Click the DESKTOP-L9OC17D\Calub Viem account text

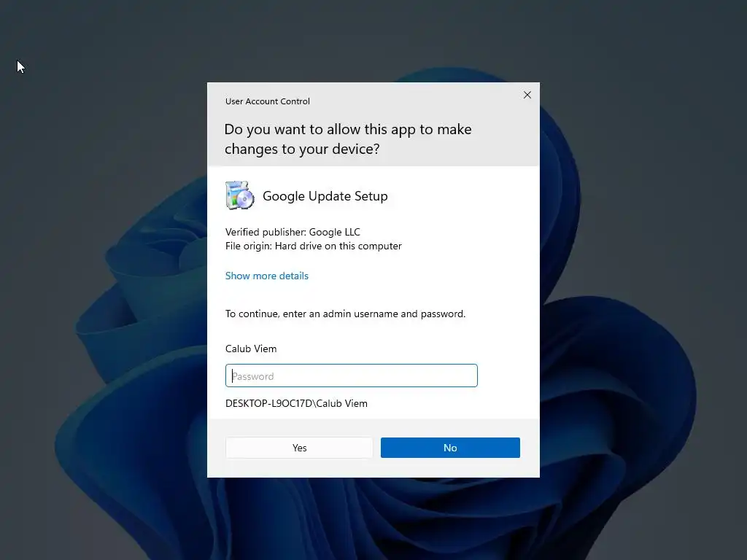coord(296,403)
